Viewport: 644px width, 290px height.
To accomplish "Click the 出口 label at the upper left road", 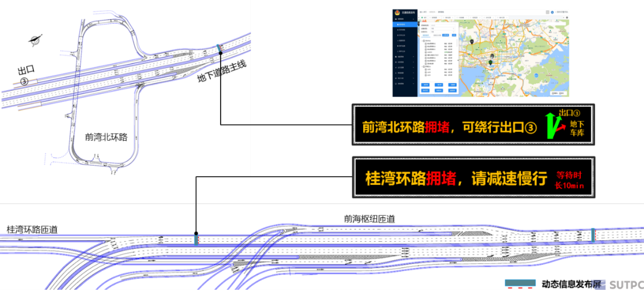I will pyautogui.click(x=26, y=69).
